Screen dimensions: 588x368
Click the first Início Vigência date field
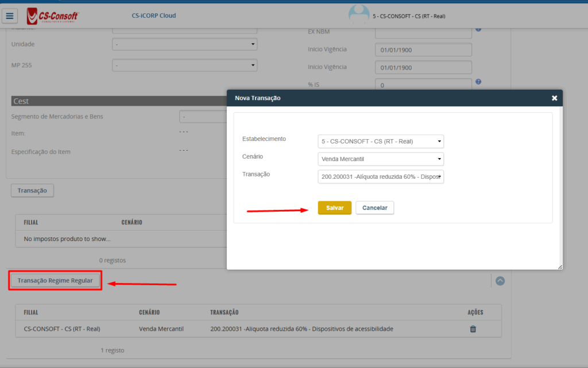[x=423, y=50]
